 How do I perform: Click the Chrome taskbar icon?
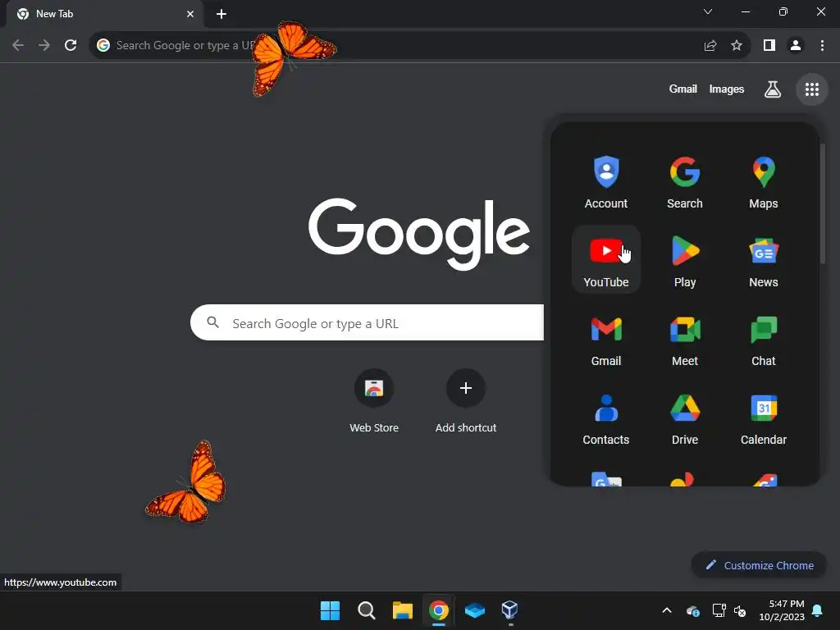click(x=438, y=610)
